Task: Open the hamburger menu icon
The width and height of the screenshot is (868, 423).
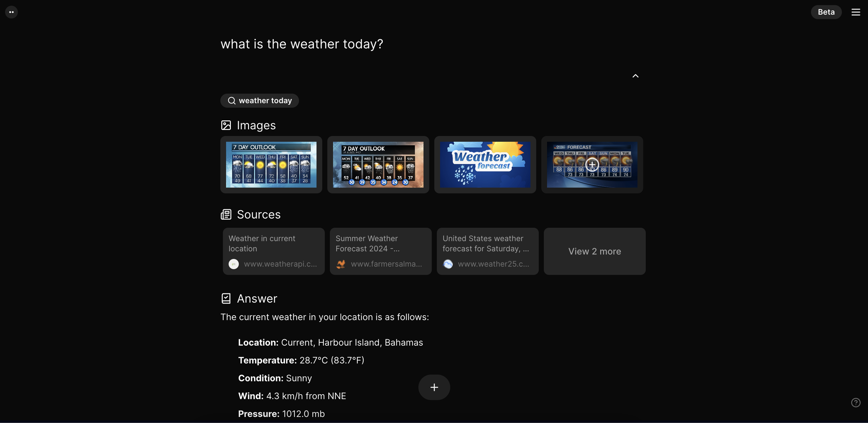Action: 856,12
